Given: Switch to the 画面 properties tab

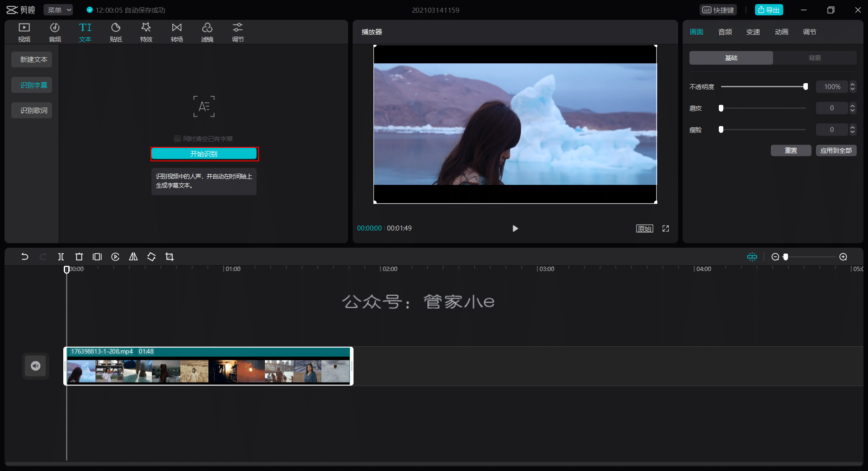Looking at the screenshot, I should click(697, 32).
